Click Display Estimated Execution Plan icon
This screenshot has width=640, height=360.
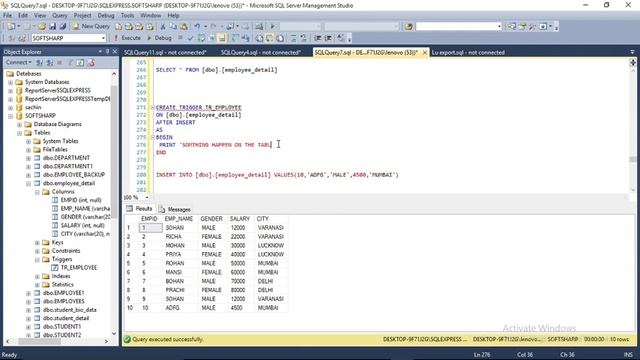[x=201, y=38]
